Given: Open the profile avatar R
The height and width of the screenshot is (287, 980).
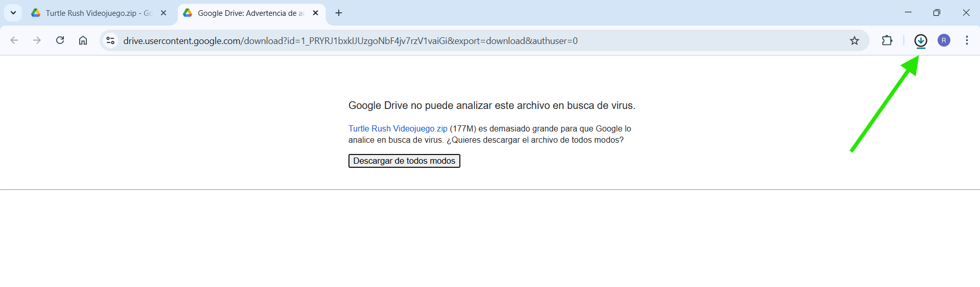Looking at the screenshot, I should point(944,40).
